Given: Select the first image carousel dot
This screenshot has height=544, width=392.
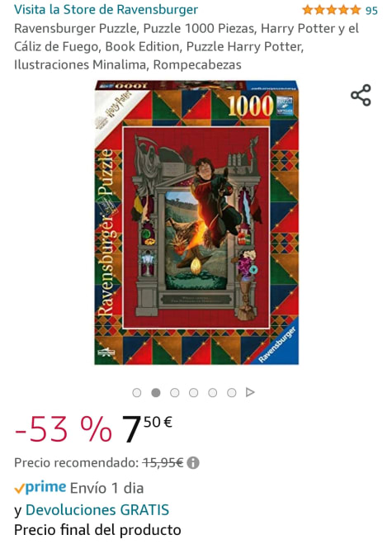Looking at the screenshot, I should 137,392.
